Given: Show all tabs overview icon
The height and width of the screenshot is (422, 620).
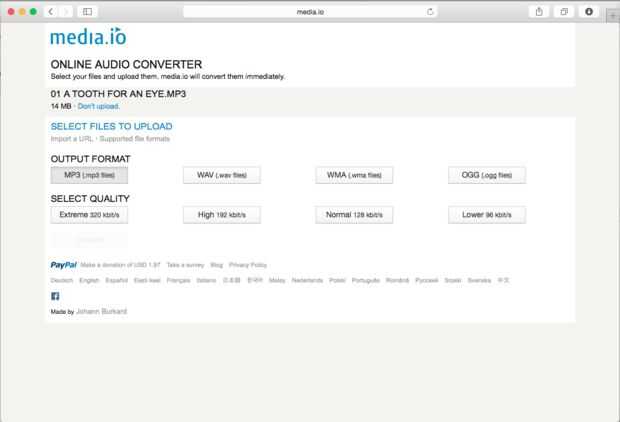Looking at the screenshot, I should 564,12.
